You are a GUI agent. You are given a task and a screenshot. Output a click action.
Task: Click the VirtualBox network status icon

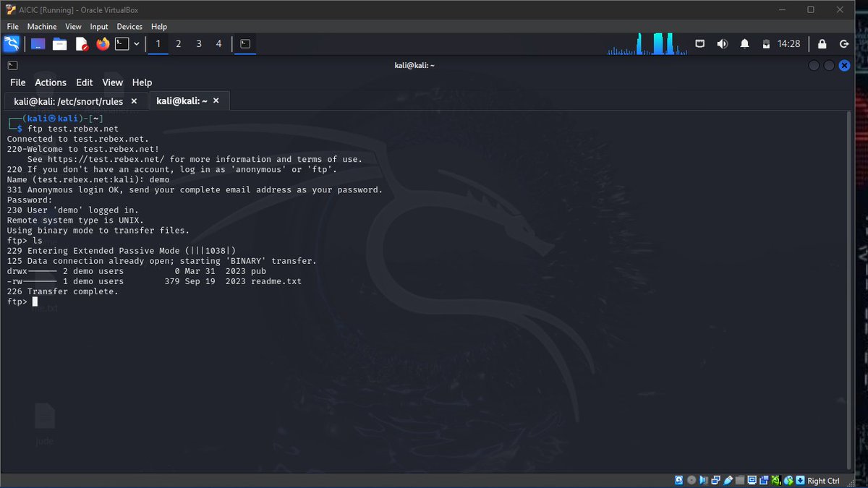716,480
